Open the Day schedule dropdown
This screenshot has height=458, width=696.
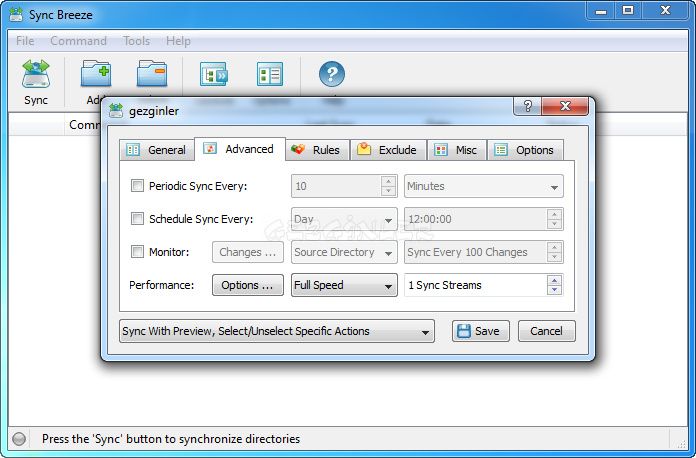[x=344, y=219]
